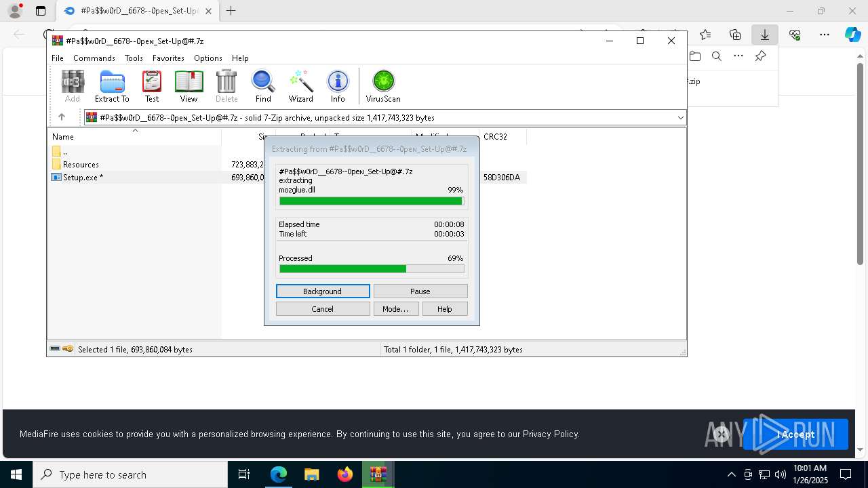The width and height of the screenshot is (868, 488).
Task: Open Edge Collections icon
Action: pyautogui.click(x=735, y=35)
